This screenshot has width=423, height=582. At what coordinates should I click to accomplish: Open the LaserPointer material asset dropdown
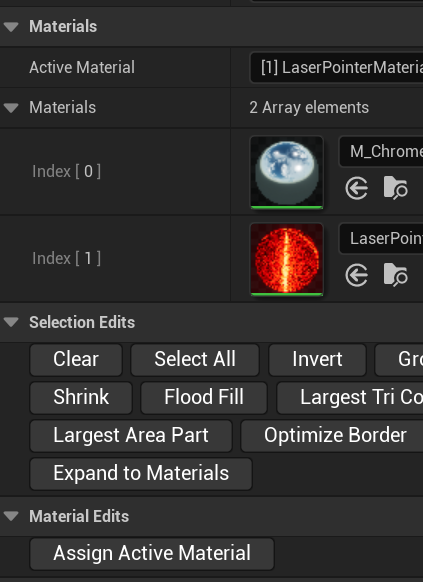381,238
